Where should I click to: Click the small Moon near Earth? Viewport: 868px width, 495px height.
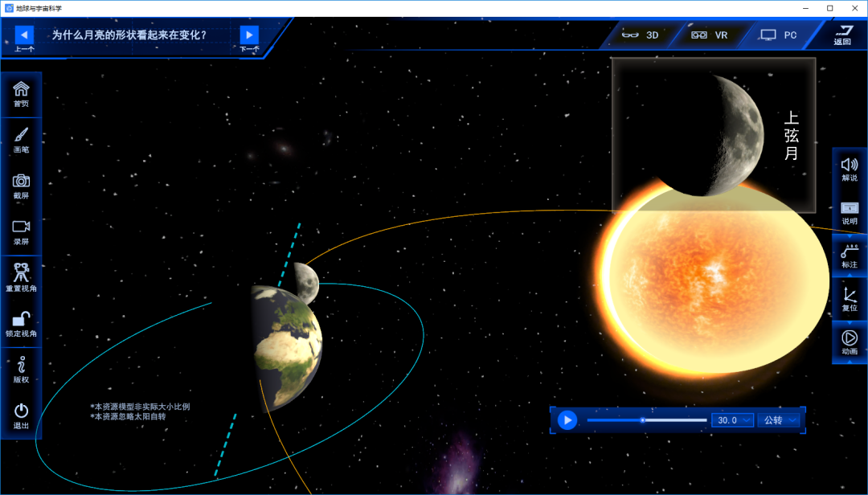pos(307,282)
